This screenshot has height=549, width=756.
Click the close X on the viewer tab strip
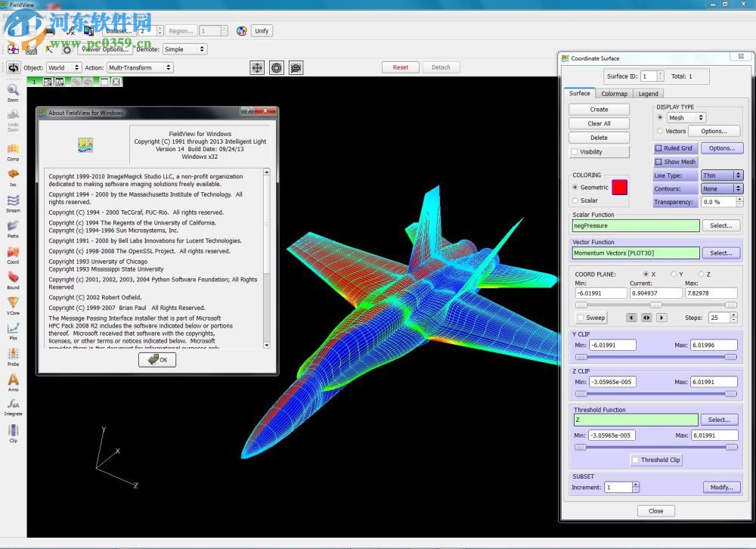116,82
